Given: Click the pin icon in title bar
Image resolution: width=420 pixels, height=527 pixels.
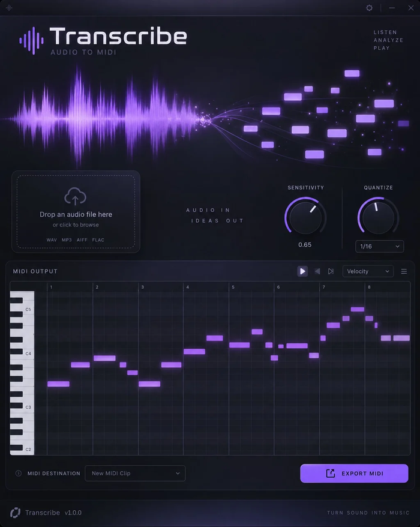Looking at the screenshot, I should coord(9,7).
